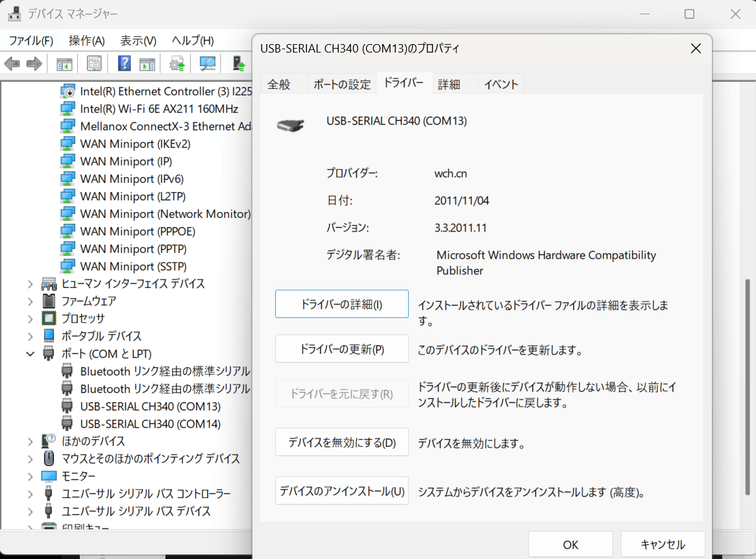Click the blue Help question-mark toolbar icon
The height and width of the screenshot is (559, 756).
point(125,64)
